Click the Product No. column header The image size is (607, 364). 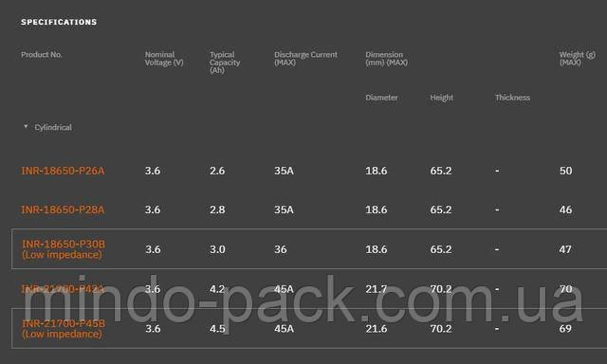pos(42,55)
